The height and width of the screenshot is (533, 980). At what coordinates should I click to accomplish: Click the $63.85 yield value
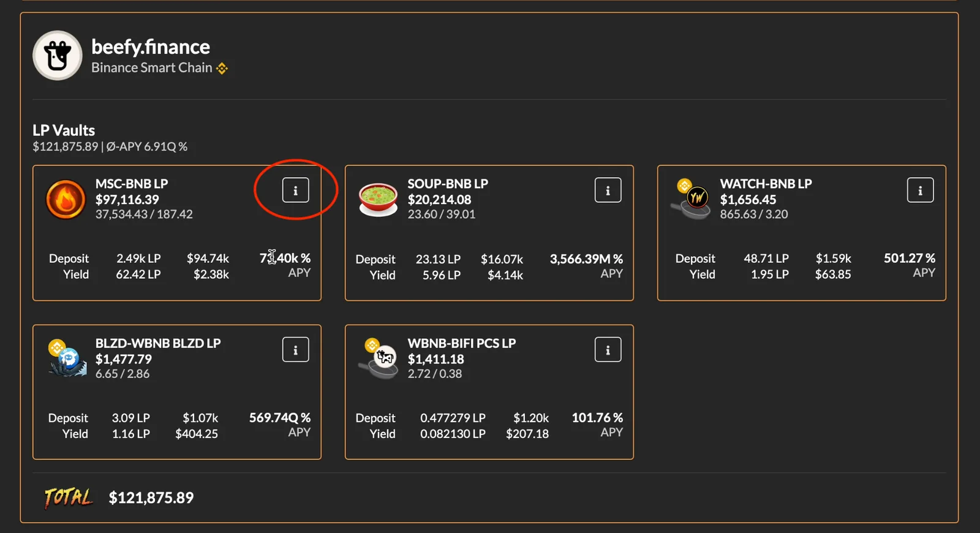point(833,274)
